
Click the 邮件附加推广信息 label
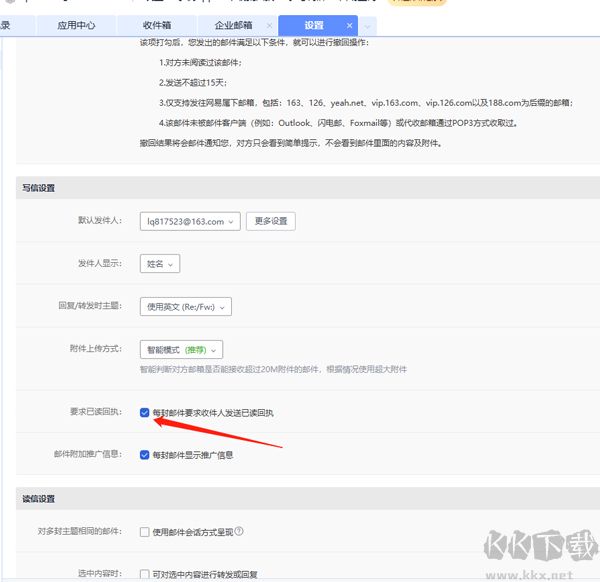[x=88, y=454]
